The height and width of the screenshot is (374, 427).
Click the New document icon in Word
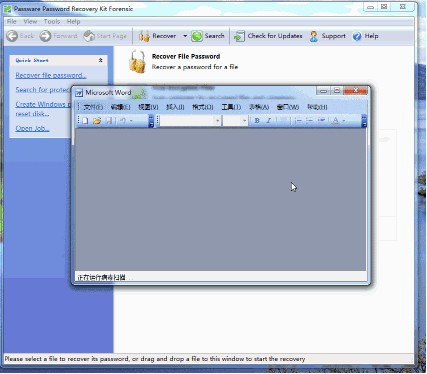(x=85, y=121)
